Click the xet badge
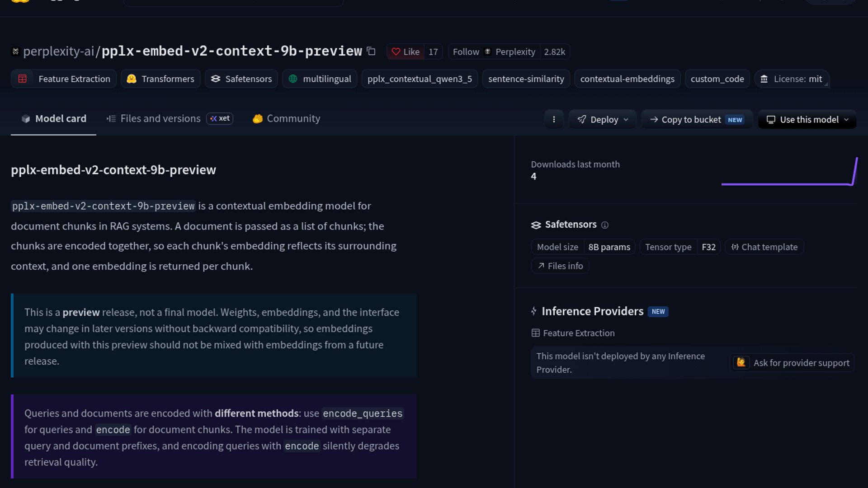 point(220,118)
